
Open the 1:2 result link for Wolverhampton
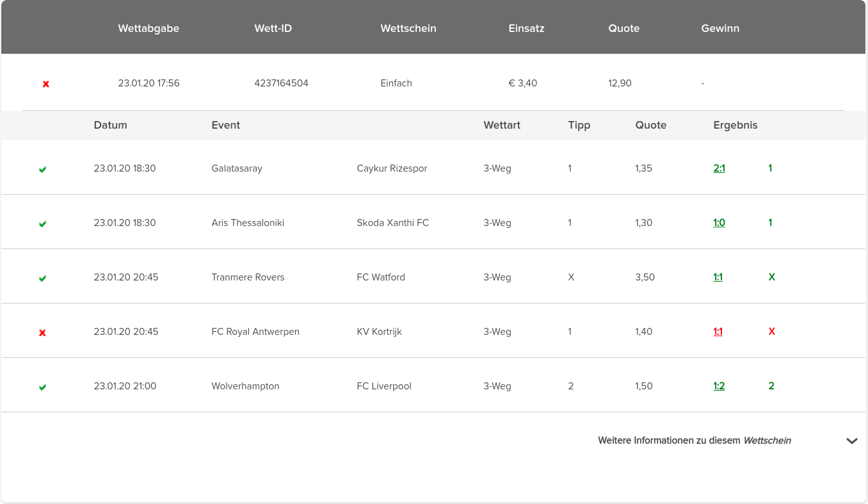click(719, 386)
